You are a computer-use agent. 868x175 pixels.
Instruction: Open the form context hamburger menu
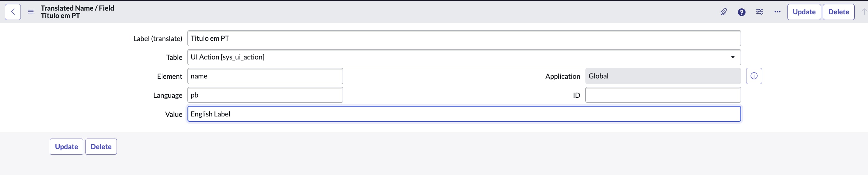[x=31, y=12]
